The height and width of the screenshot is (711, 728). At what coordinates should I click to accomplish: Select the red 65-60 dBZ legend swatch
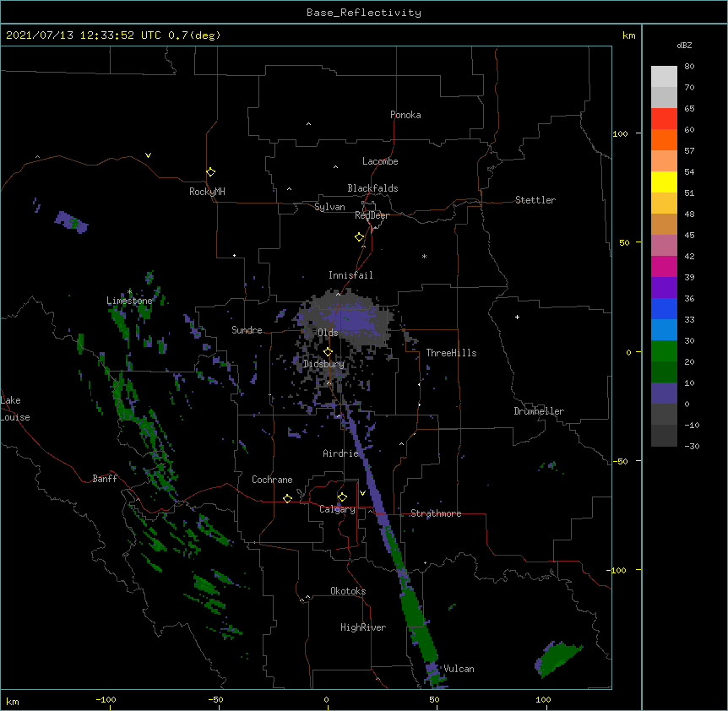[664, 119]
